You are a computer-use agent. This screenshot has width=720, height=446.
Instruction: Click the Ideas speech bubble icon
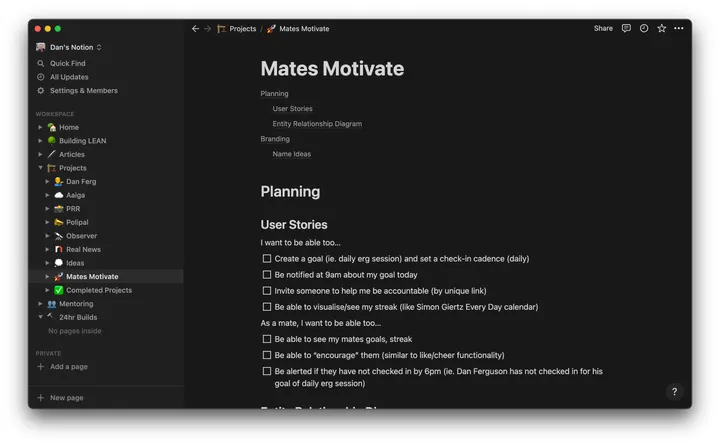[x=58, y=263]
